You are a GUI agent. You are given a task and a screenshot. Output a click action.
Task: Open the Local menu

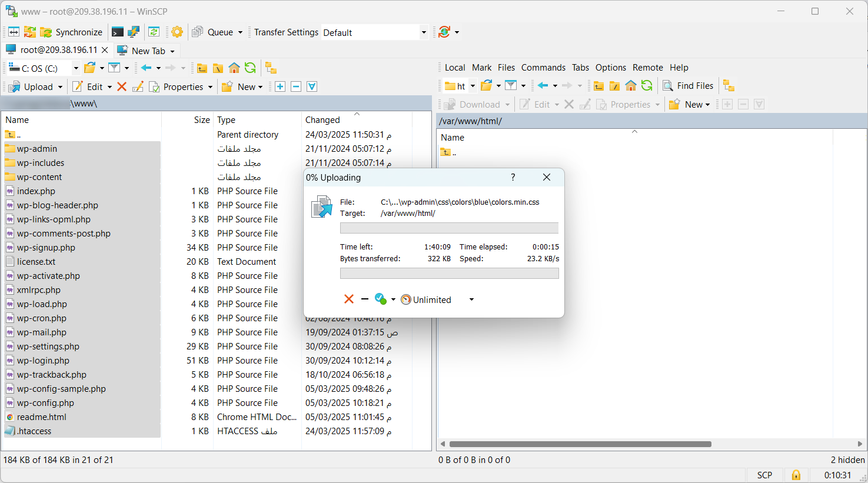click(x=455, y=68)
